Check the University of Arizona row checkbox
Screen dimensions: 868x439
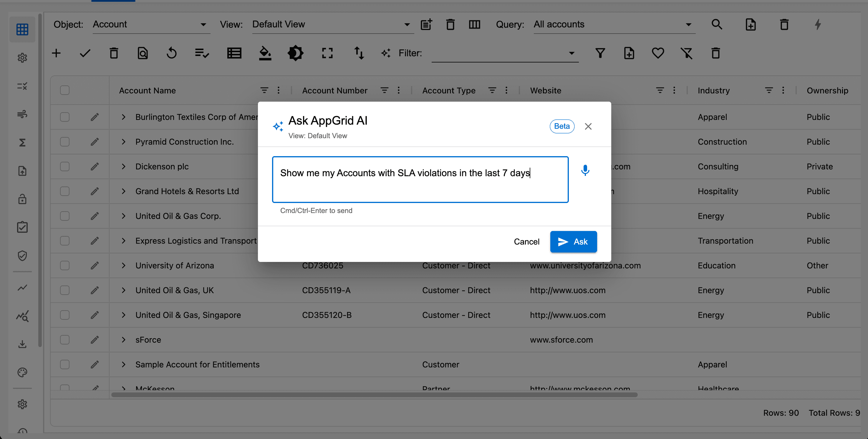click(65, 265)
